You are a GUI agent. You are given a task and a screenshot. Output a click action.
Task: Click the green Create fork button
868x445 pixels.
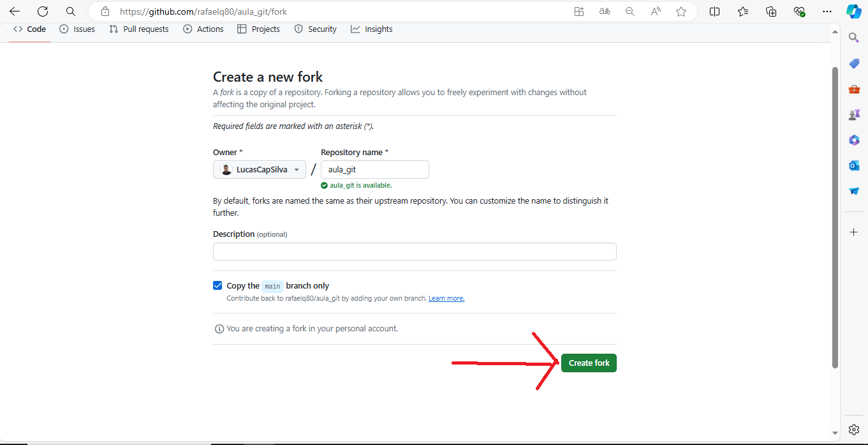[x=589, y=363]
